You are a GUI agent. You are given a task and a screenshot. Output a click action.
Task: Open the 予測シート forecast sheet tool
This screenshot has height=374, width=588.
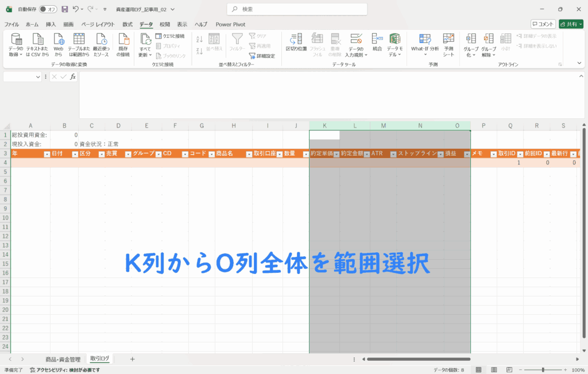point(448,45)
